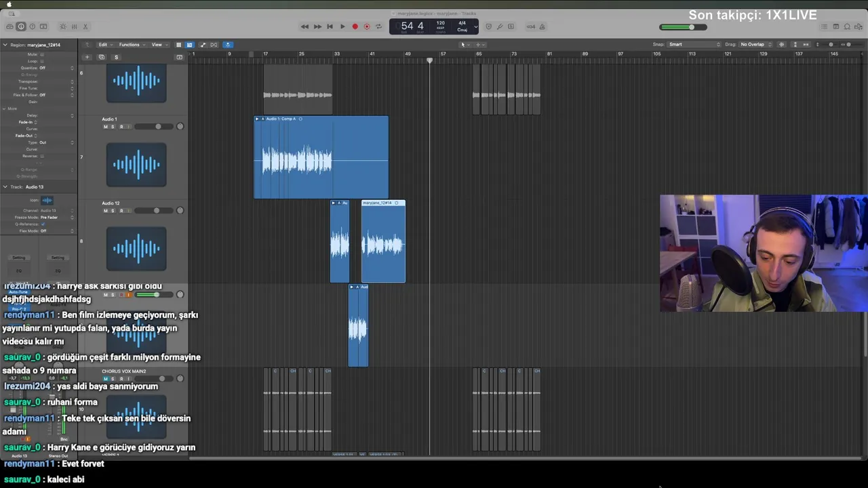Toggle the global Solo S button in track header
This screenshot has height=488, width=868.
(x=116, y=57)
